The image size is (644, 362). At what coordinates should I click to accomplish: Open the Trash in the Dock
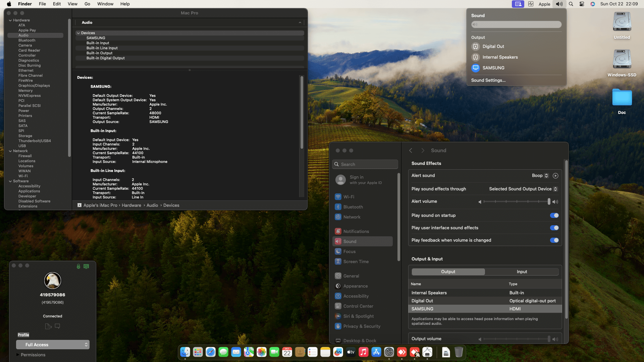tap(459, 352)
